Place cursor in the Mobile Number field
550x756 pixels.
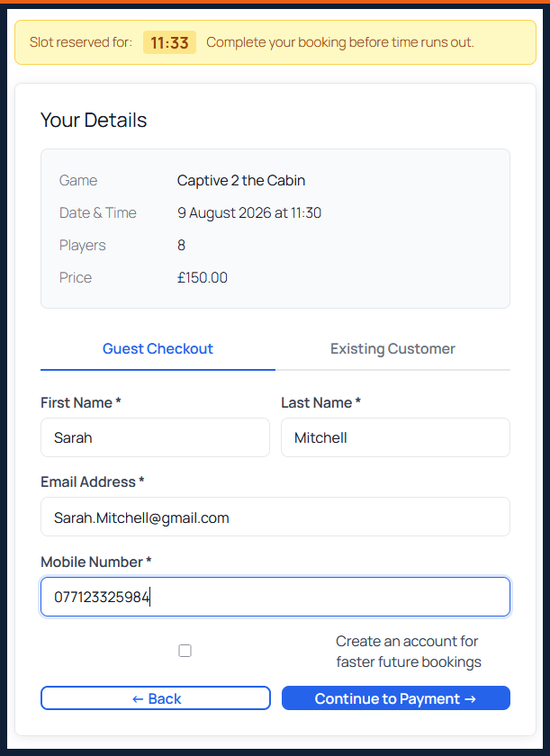pos(275,597)
